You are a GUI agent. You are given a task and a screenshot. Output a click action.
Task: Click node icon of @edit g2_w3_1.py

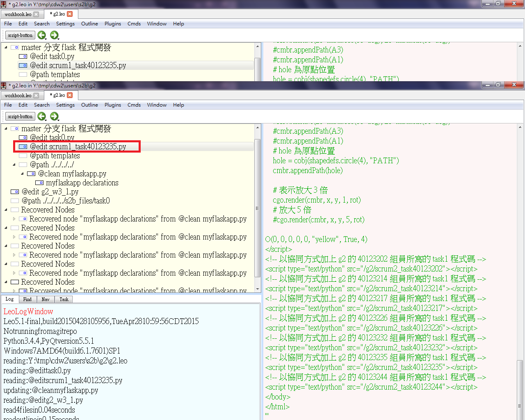pos(15,192)
